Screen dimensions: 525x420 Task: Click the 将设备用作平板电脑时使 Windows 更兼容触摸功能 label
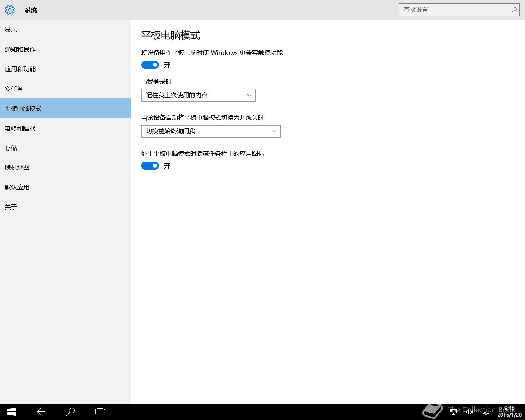(212, 53)
